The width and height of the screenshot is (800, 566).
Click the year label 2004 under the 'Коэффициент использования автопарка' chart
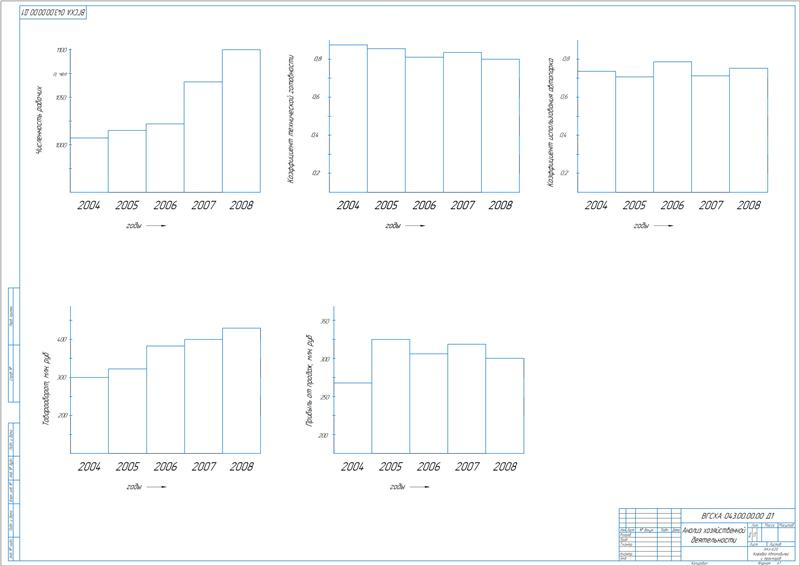(596, 205)
